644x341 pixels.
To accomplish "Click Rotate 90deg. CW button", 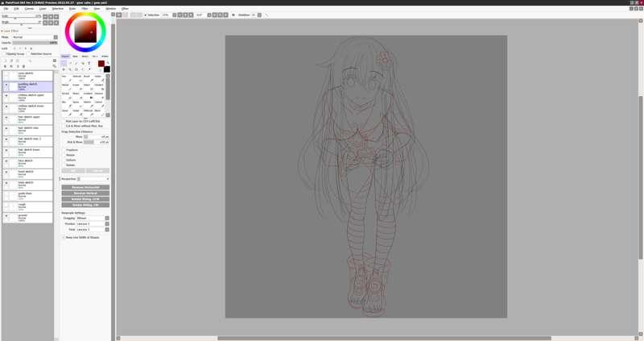I will (x=85, y=205).
